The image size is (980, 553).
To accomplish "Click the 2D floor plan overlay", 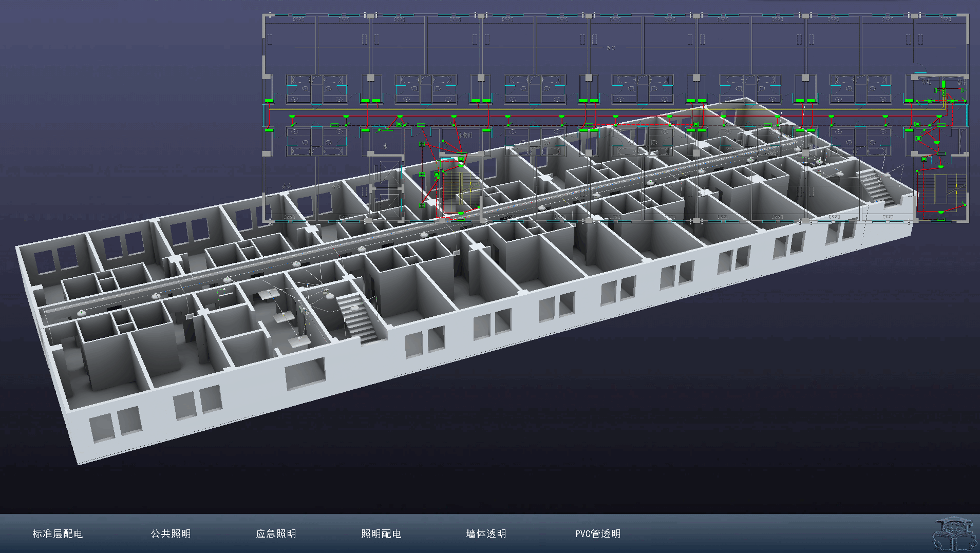I will 615,118.
